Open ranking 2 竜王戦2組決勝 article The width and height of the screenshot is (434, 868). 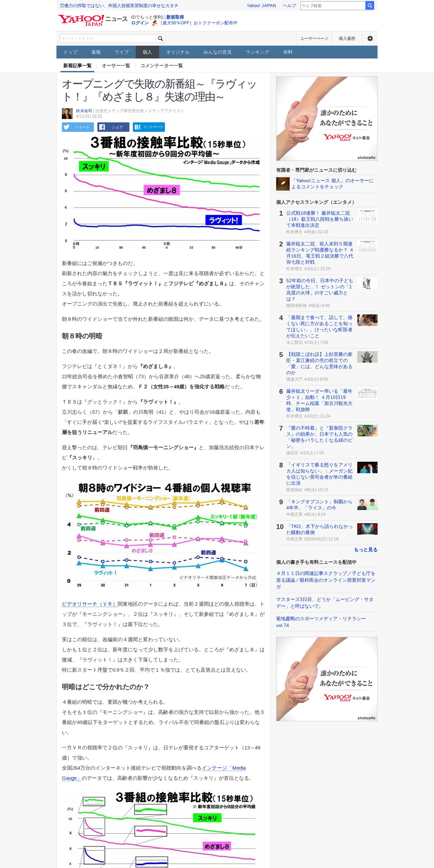pyautogui.click(x=319, y=253)
